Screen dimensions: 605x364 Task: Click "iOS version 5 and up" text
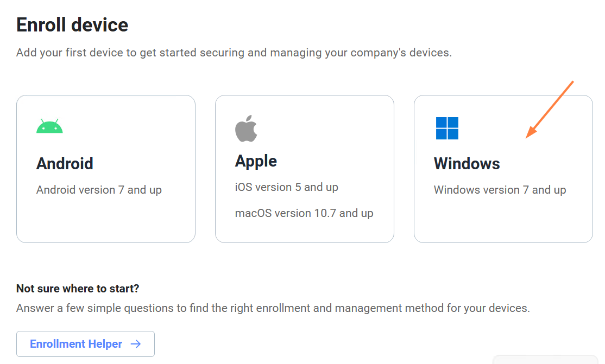[x=286, y=187]
